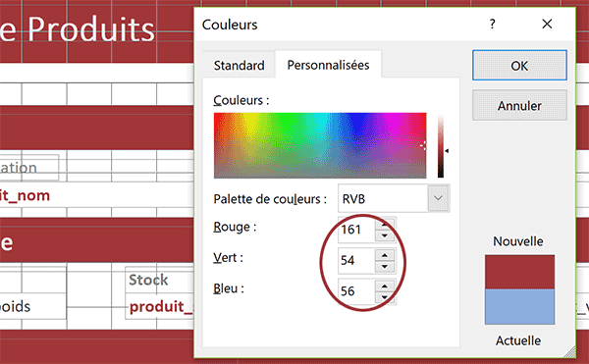Increase the Rouge value with up arrow
Viewport: 589px width, 364px height.
tap(384, 225)
